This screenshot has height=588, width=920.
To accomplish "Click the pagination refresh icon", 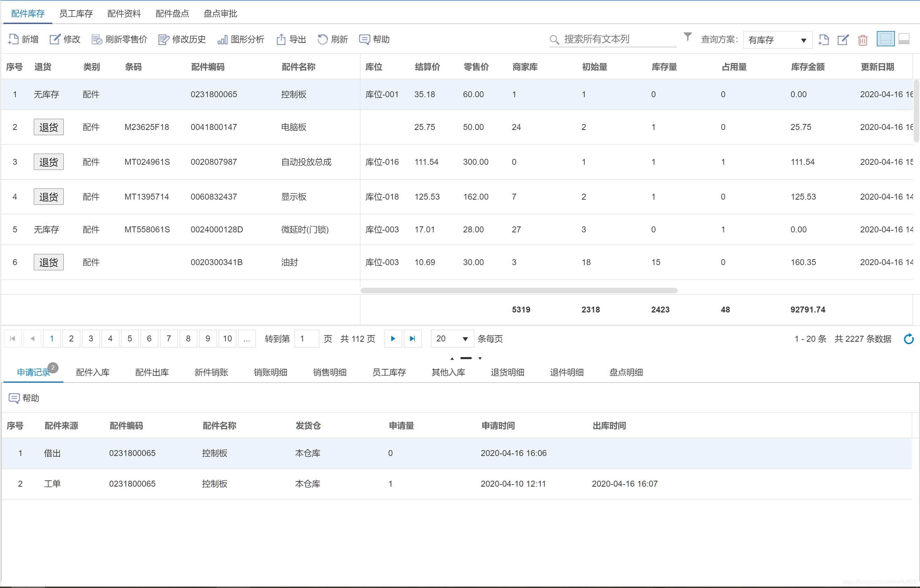I will point(909,339).
